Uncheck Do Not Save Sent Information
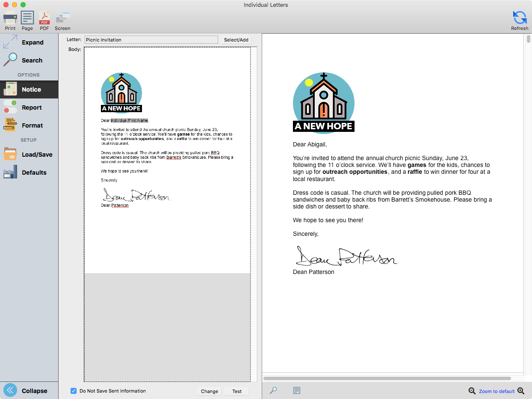This screenshot has height=399, width=532. (74, 391)
